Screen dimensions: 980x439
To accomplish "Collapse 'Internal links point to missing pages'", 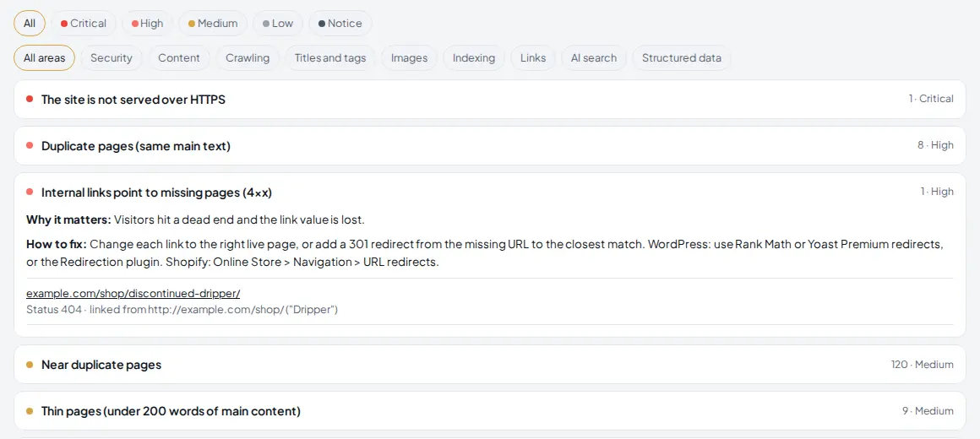I will 489,192.
